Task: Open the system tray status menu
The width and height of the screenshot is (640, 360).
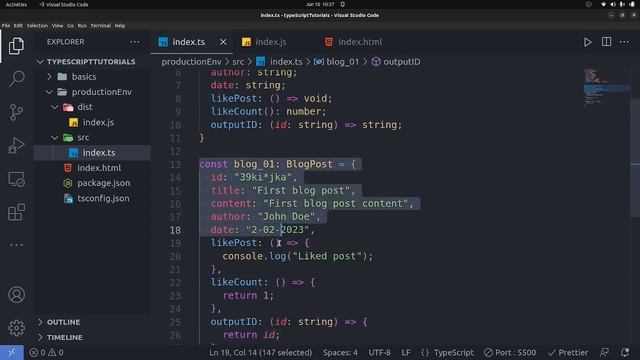Action: click(x=618, y=4)
